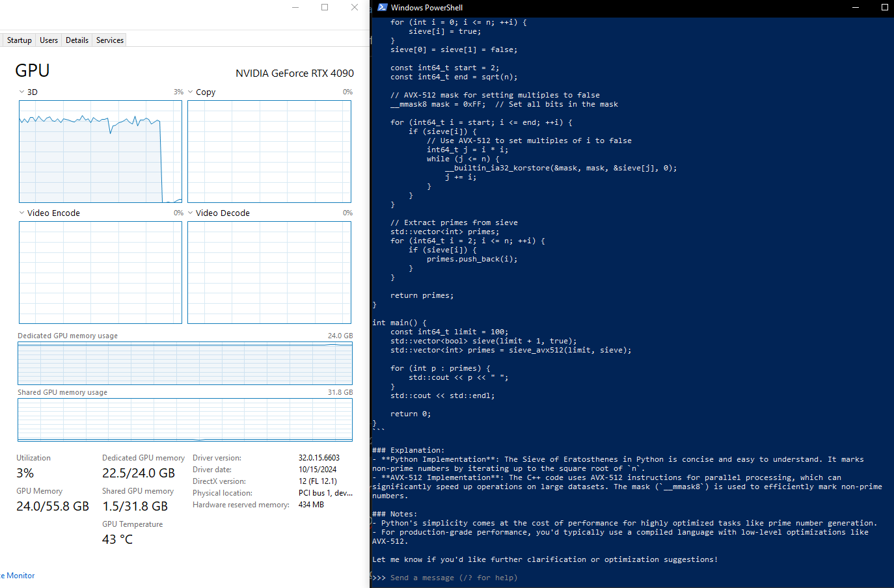894x588 pixels.
Task: Click the 24.0 GB dedicated memory maximum label
Action: point(340,336)
